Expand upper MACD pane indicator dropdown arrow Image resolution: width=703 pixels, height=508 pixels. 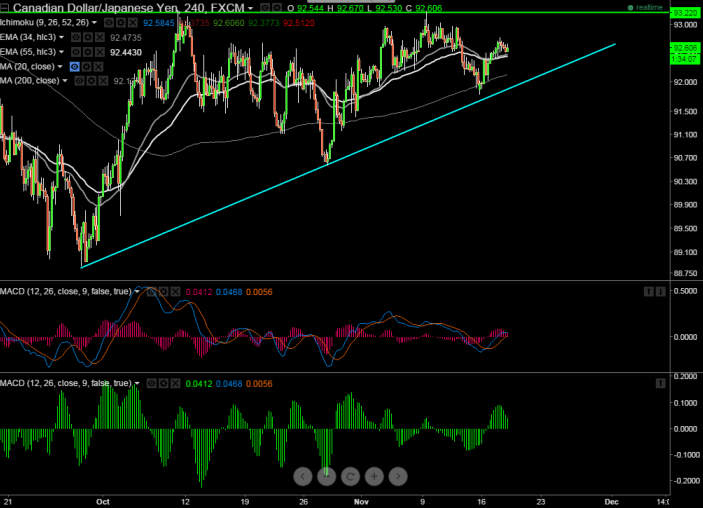pos(137,291)
